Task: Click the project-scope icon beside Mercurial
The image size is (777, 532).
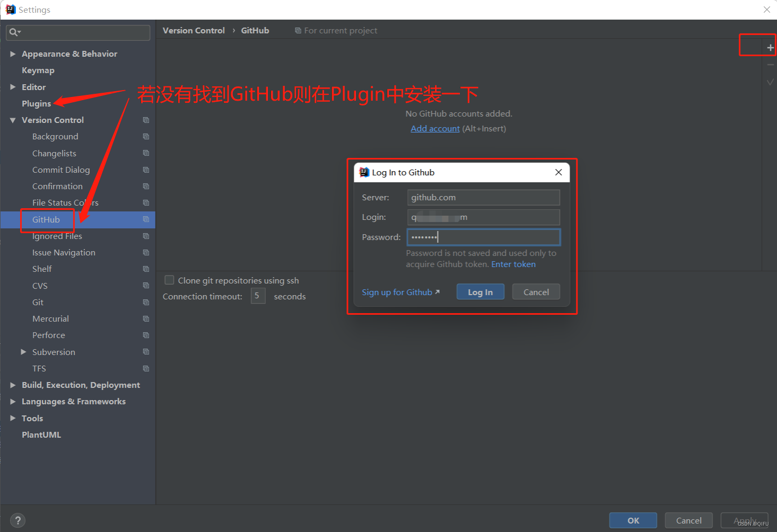Action: (x=146, y=318)
